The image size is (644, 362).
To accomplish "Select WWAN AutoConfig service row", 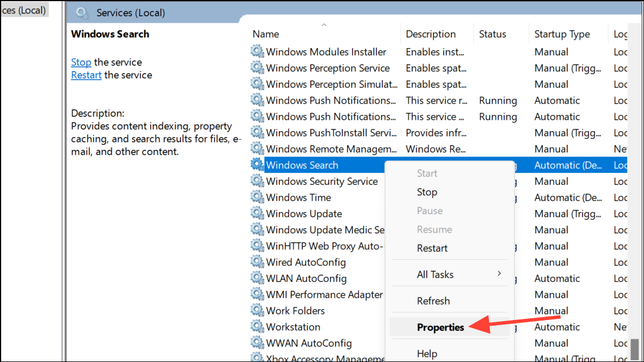I will [x=309, y=343].
